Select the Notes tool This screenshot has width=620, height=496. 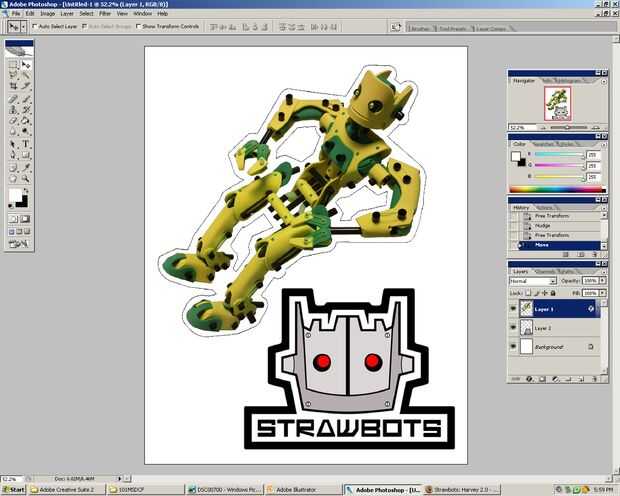tap(13, 167)
